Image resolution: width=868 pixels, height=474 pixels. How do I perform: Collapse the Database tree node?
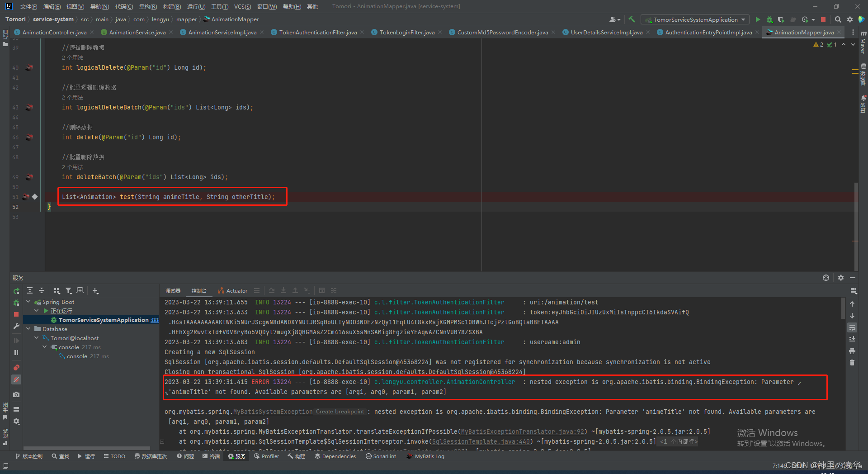(x=28, y=329)
